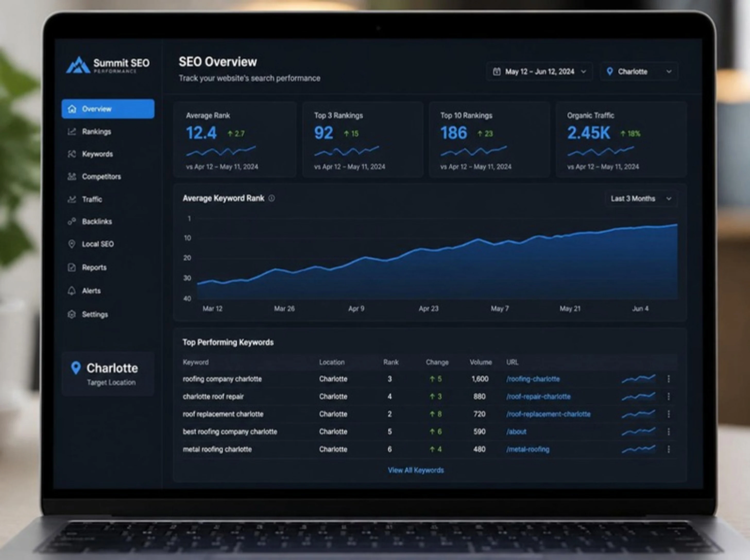Click the Backlinks link icon
The width and height of the screenshot is (750, 560).
(x=72, y=222)
